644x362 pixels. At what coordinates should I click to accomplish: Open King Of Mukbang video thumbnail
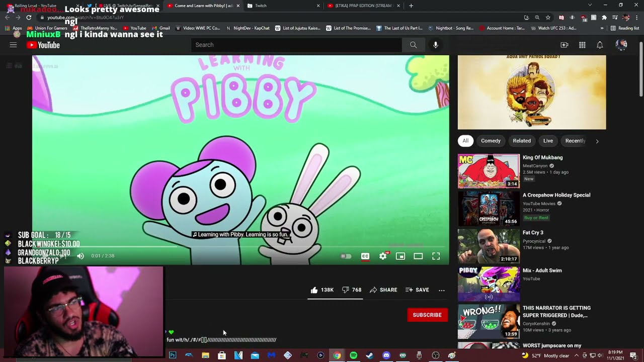coord(489,171)
